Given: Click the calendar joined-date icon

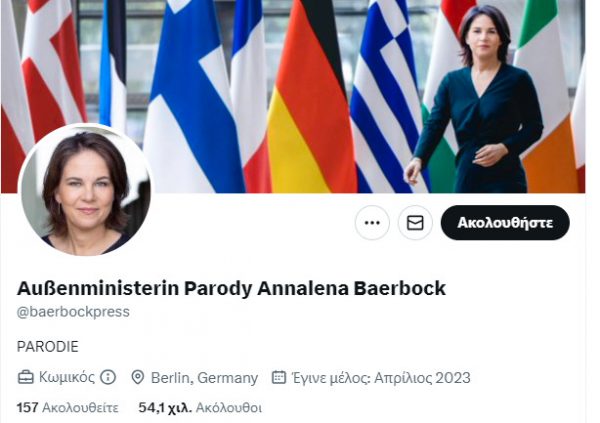Looking at the screenshot, I should point(279,377).
